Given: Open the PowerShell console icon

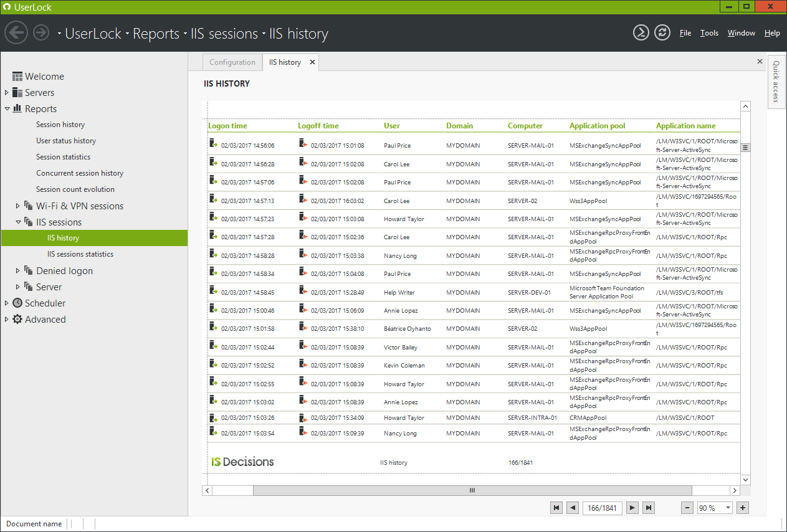Looking at the screenshot, I should (641, 32).
